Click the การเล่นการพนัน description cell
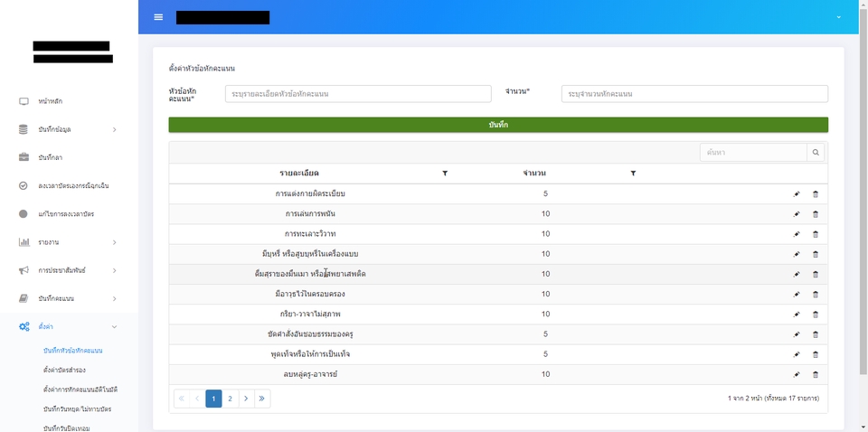The width and height of the screenshot is (868, 432). [x=310, y=214]
